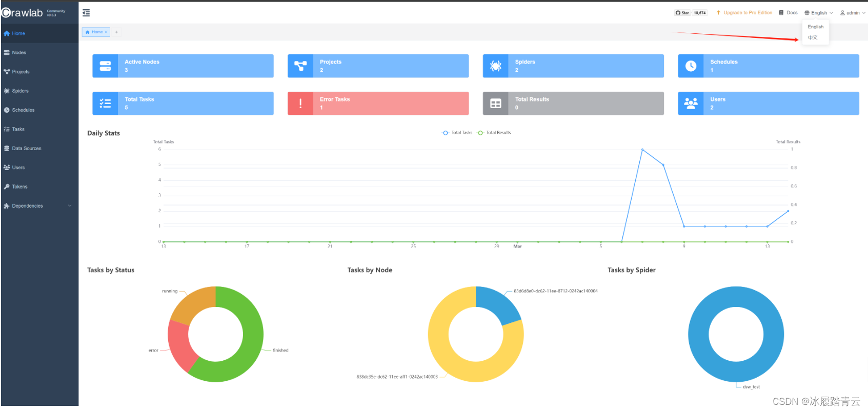Screen dimensions: 868x411
Task: Click the Spiders icon in the sidebar
Action: pos(7,91)
